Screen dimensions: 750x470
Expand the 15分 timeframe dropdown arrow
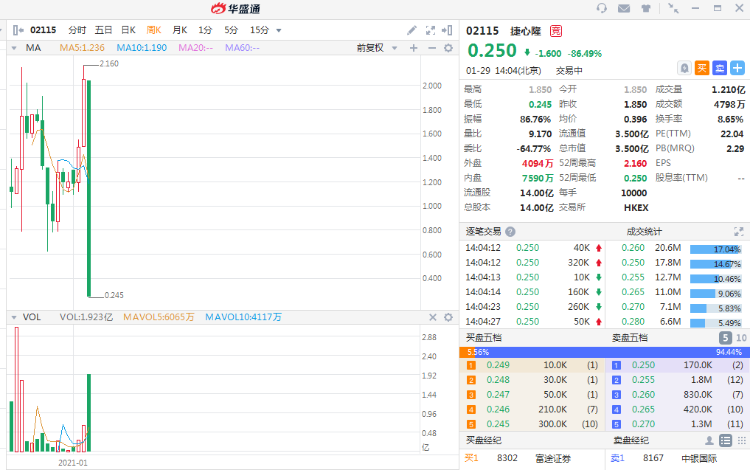(278, 30)
